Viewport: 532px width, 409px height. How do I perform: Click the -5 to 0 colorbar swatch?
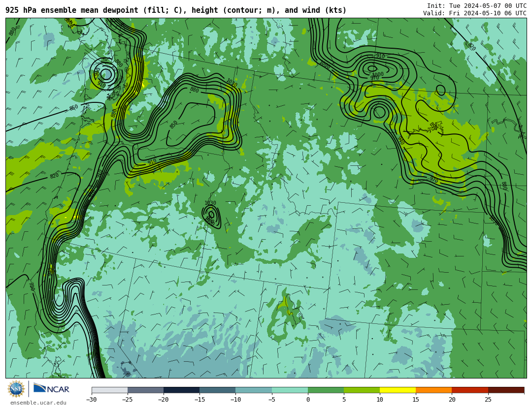(x=290, y=390)
